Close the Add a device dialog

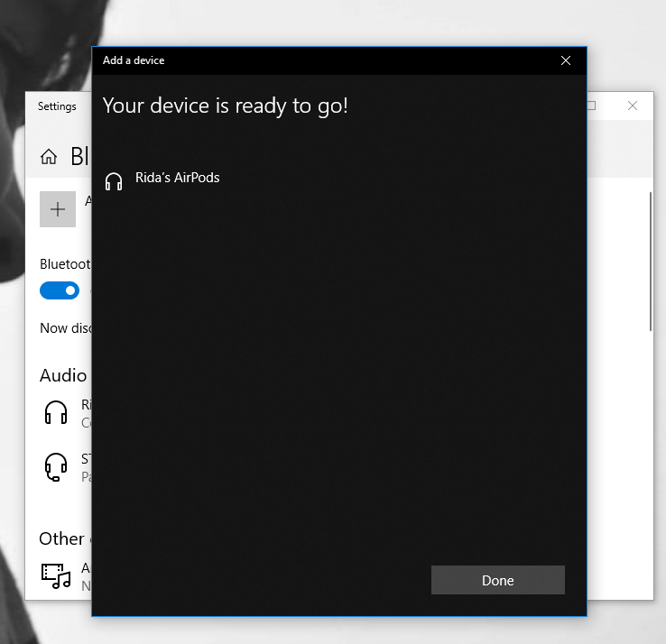(566, 60)
